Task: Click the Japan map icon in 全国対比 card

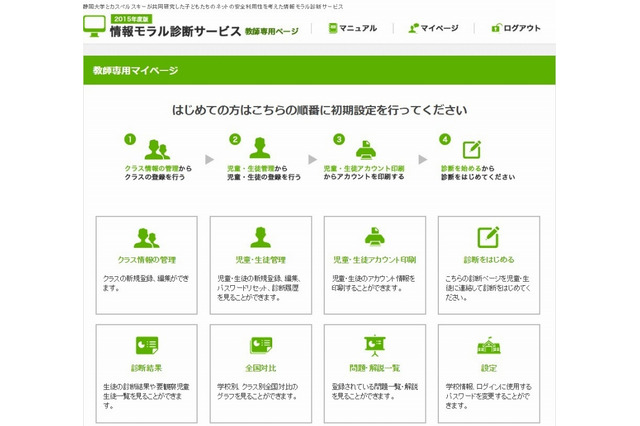Action: click(260, 346)
